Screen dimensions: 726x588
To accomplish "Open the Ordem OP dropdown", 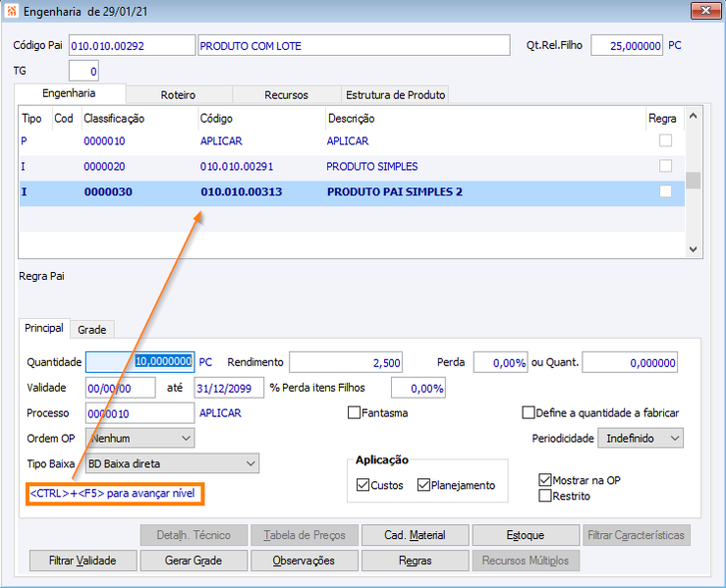I will tap(140, 438).
